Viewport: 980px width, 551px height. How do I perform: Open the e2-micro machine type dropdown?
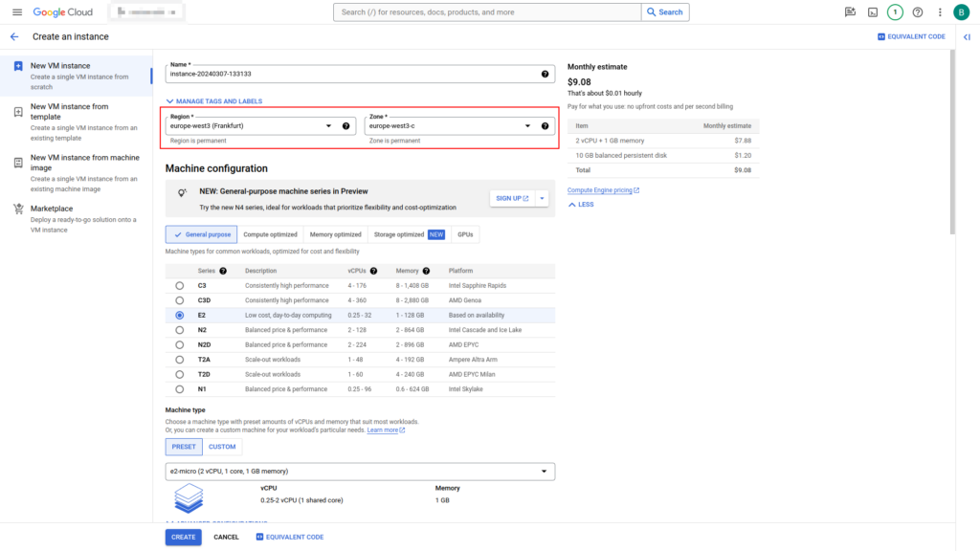click(x=360, y=471)
